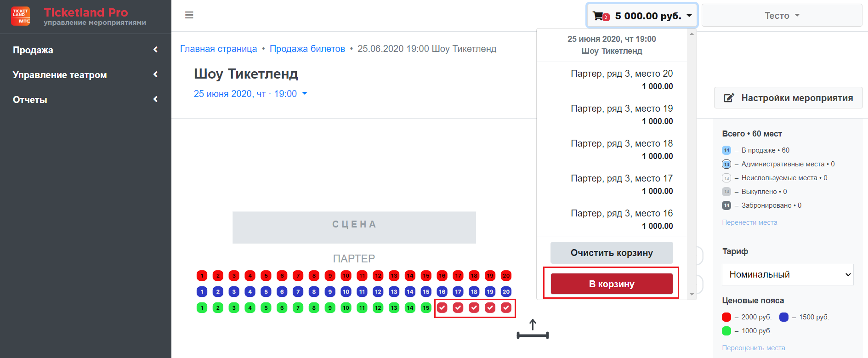Image resolution: width=868 pixels, height=358 pixels.
Task: Click the hamburger menu icon
Action: pos(189,15)
